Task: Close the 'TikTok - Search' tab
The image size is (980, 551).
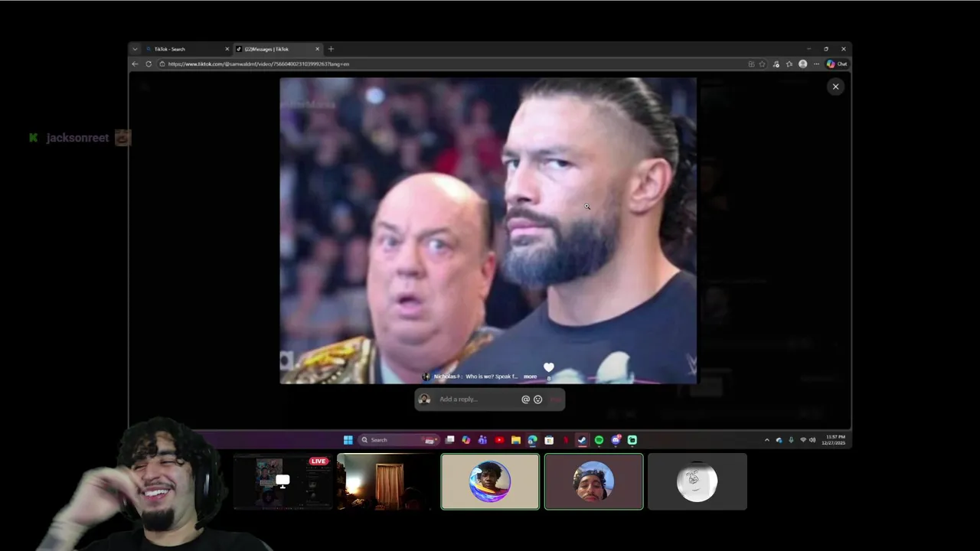Action: (x=227, y=49)
